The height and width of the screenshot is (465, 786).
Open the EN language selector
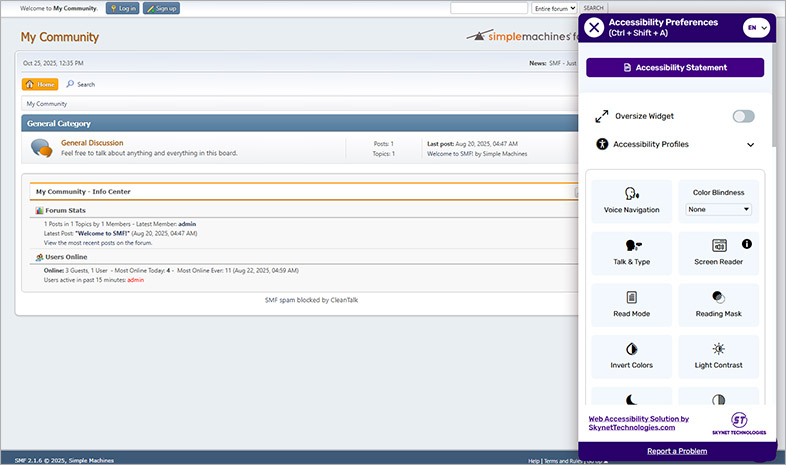tap(756, 28)
